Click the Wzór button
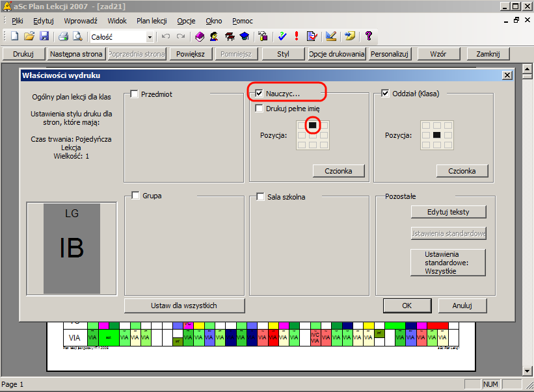 pyautogui.click(x=438, y=54)
